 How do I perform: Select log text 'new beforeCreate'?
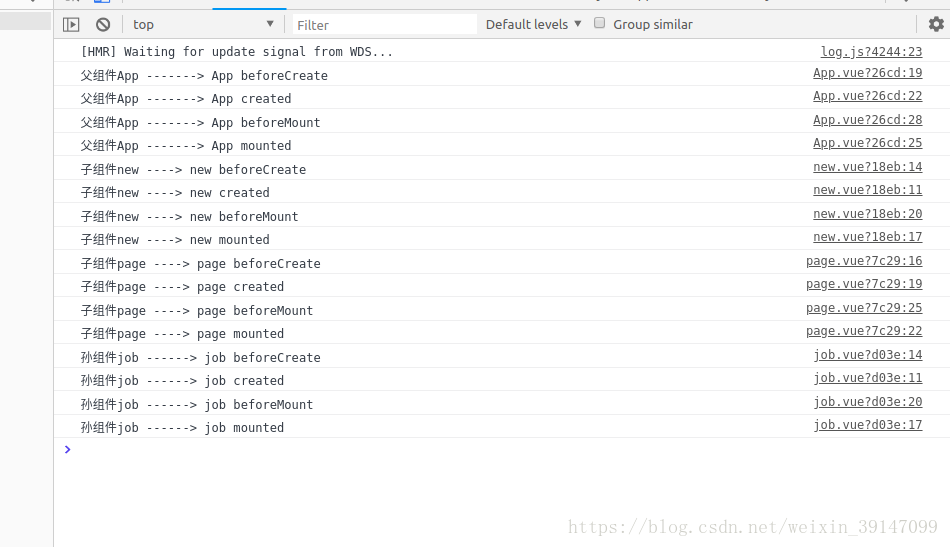pyautogui.click(x=248, y=170)
